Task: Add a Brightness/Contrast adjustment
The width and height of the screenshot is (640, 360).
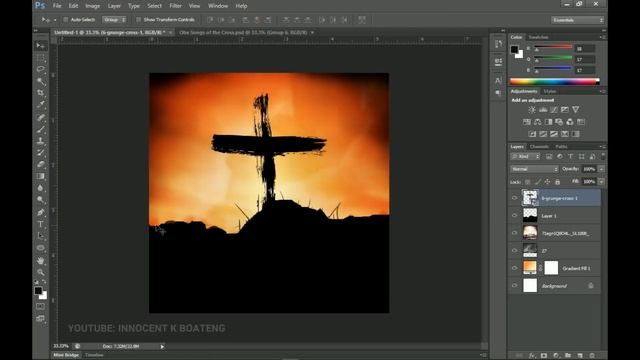Action: click(x=532, y=110)
